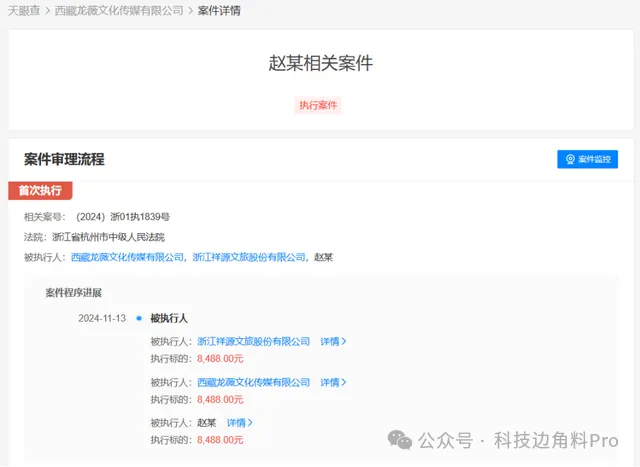Select the 8,488.00元 amount under 西藏龙薇
This screenshot has width=640, height=467.
coord(220,399)
